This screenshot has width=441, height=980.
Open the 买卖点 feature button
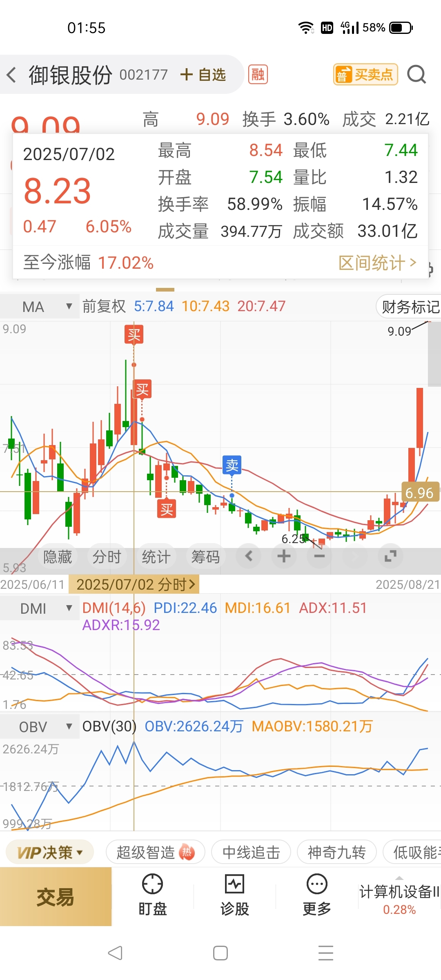[365, 74]
